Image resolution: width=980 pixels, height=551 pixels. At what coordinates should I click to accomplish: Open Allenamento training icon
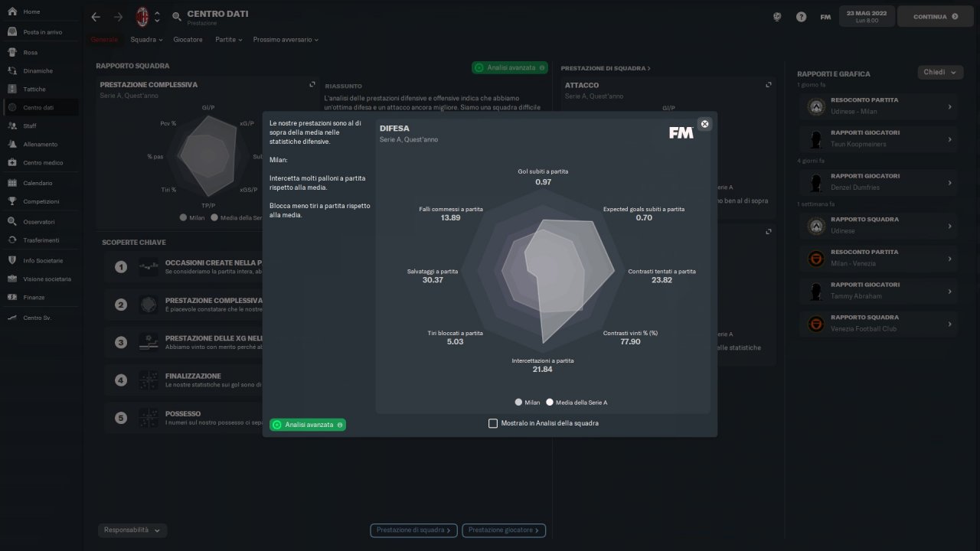pos(12,144)
